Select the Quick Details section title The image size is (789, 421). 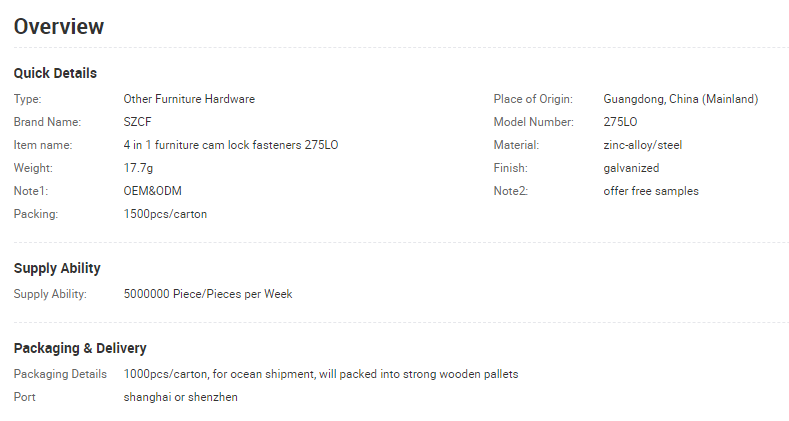55,73
